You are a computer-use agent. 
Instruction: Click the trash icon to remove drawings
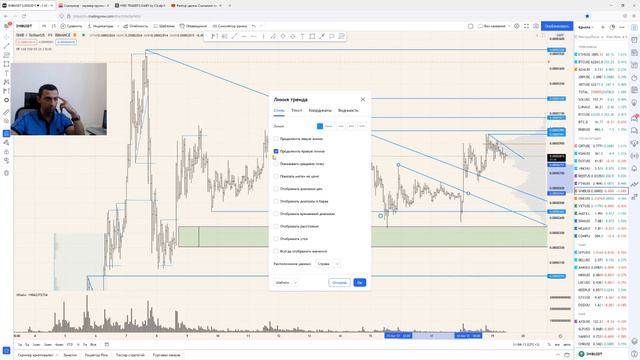coord(6,173)
